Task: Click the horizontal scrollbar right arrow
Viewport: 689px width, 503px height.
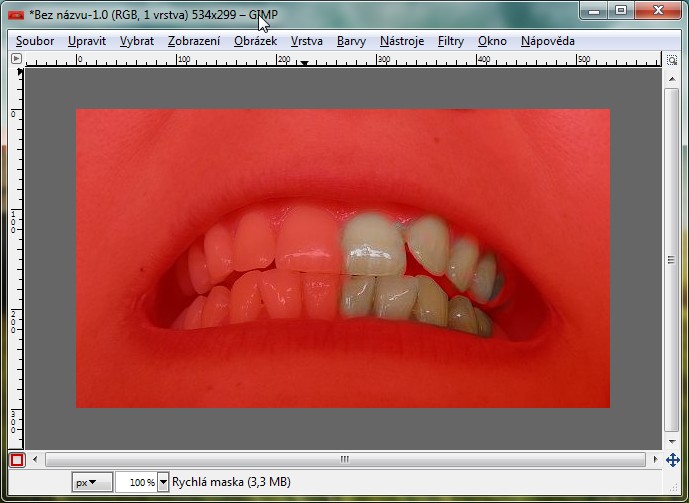Action: pos(655,460)
